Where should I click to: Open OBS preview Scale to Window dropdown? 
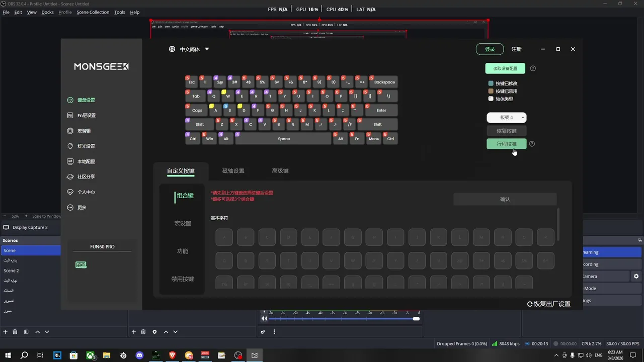pyautogui.click(x=47, y=216)
